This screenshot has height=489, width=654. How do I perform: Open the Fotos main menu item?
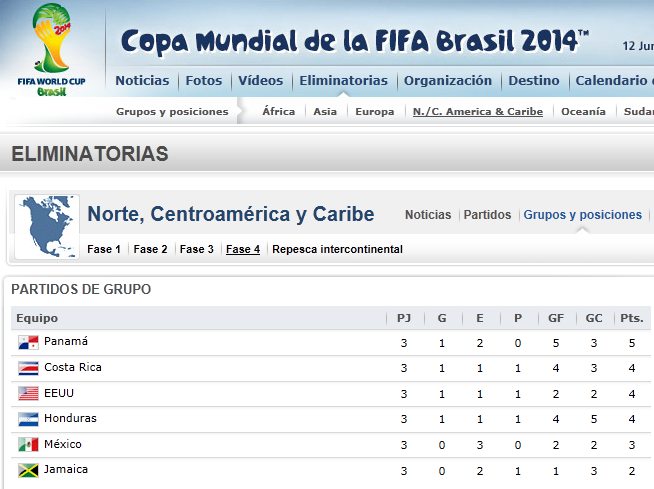204,80
